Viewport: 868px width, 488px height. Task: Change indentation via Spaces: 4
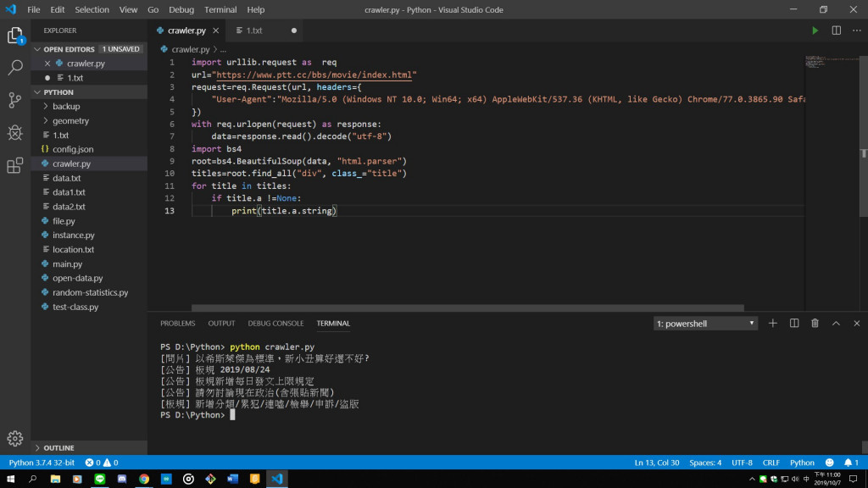705,463
